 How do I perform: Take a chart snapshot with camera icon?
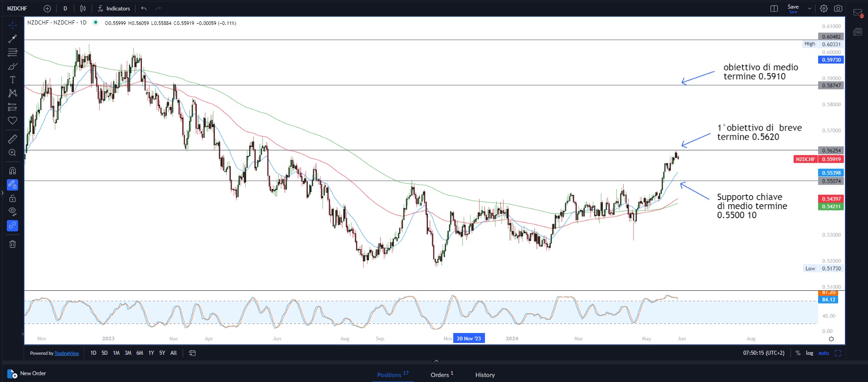tap(838, 9)
